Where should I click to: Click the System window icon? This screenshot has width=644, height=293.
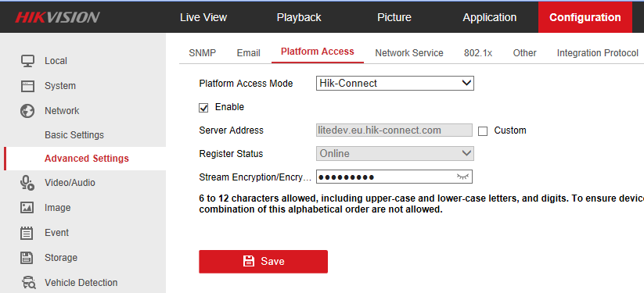point(27,86)
